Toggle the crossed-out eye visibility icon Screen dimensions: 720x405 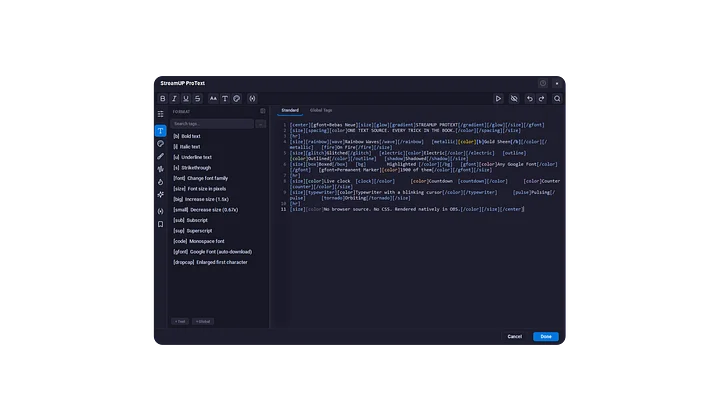point(514,99)
